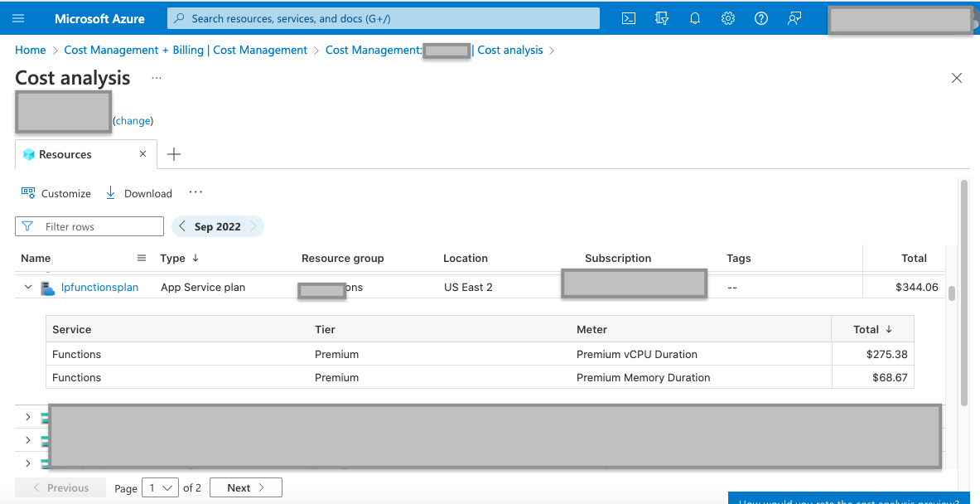Click the Subscription column header
Screen dimensions: 980x504
tap(618, 259)
